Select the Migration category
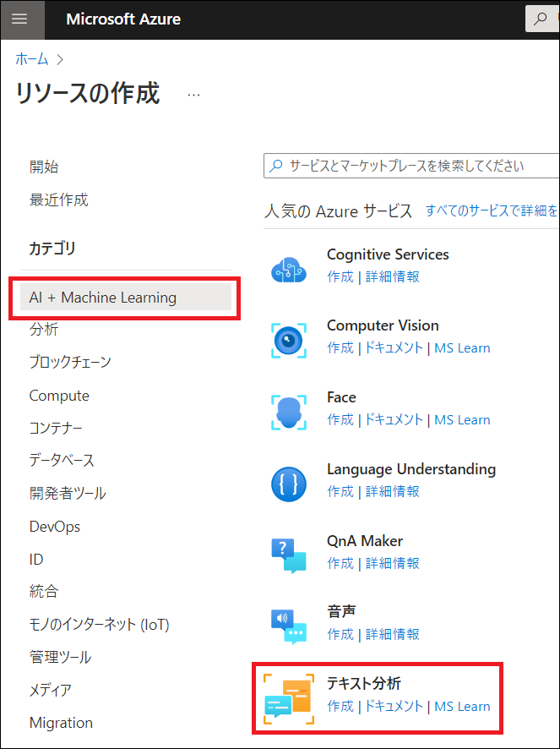The width and height of the screenshot is (560, 749). coord(61,722)
